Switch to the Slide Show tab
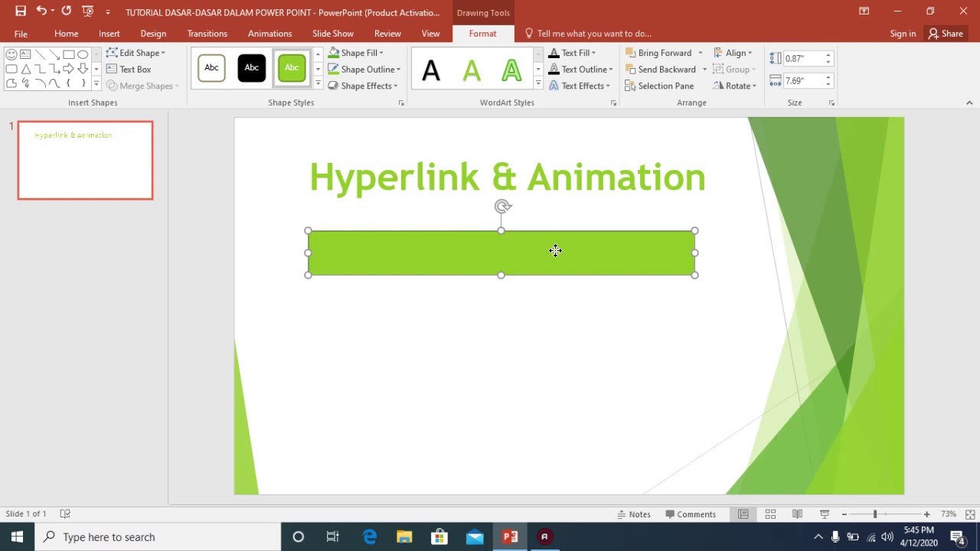This screenshot has width=980, height=551. click(332, 34)
